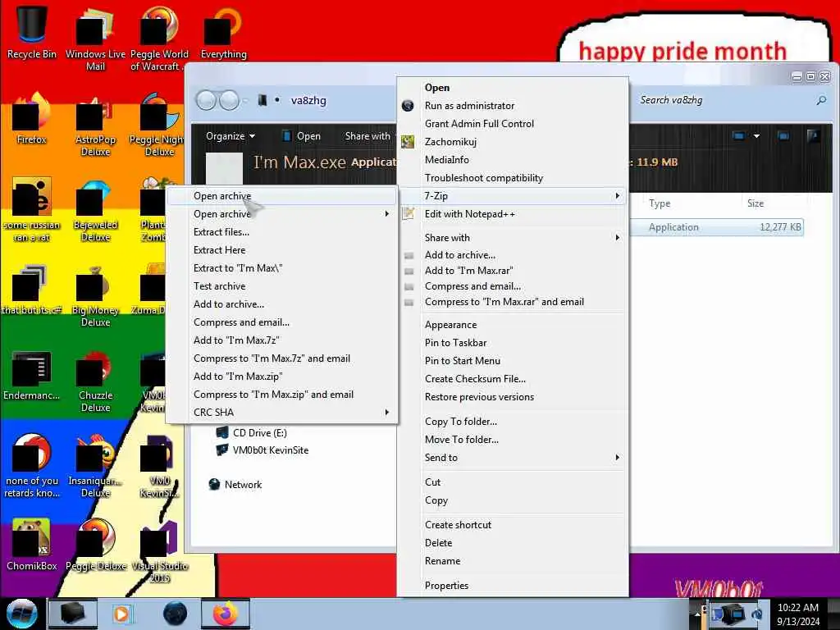Screen dimensions: 840x630
Task: Select Copy To folder...
Action: click(x=461, y=422)
